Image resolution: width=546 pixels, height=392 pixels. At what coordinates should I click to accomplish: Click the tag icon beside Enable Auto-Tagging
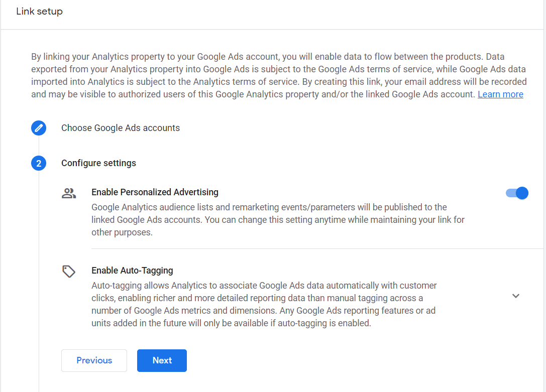point(69,271)
